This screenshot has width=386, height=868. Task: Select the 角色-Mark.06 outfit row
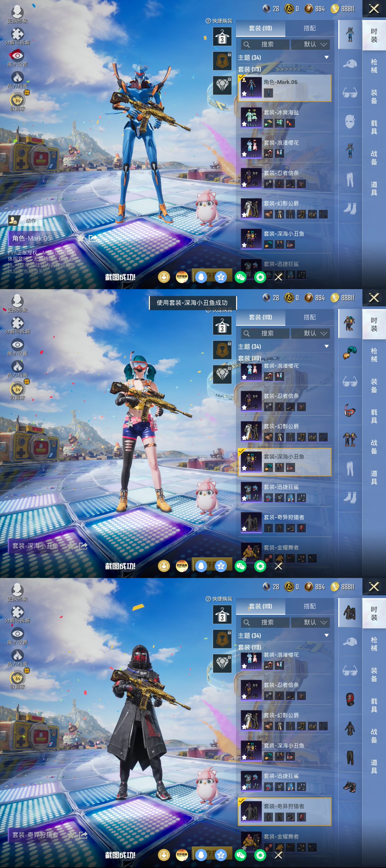pos(285,88)
